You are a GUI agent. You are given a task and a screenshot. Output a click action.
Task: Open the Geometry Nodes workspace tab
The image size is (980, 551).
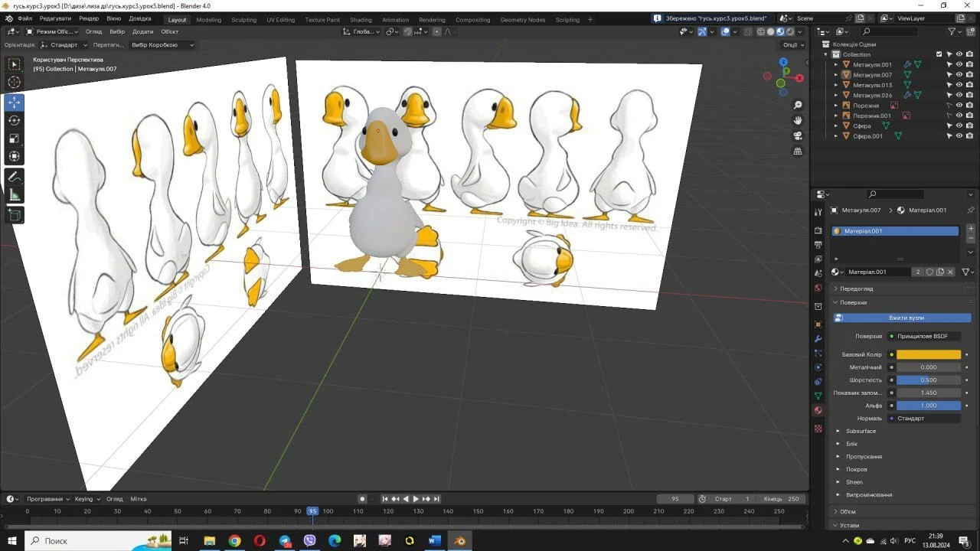click(523, 20)
